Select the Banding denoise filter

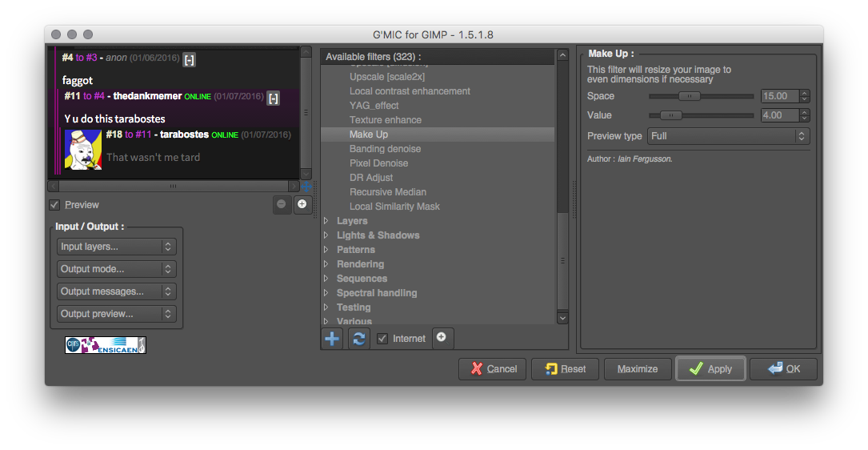[x=385, y=149]
